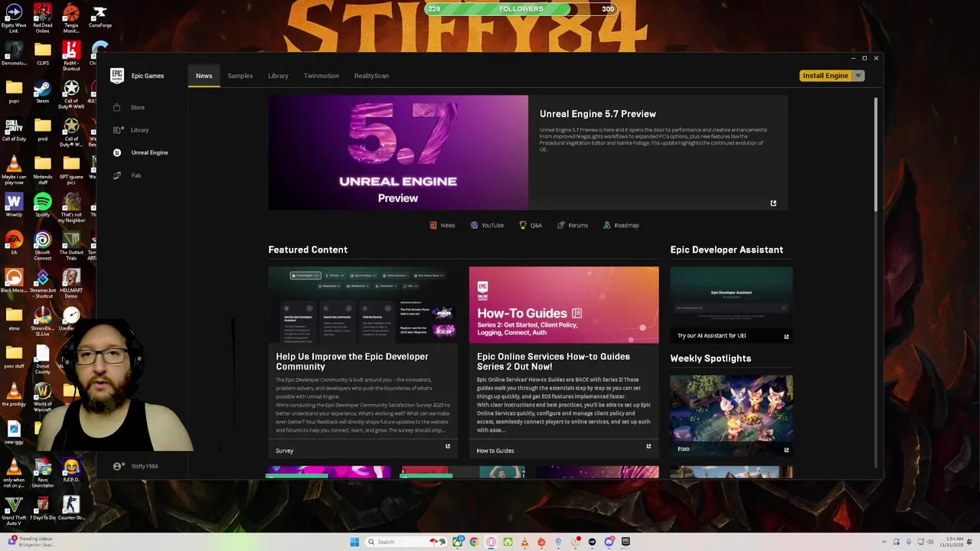The width and height of the screenshot is (980, 551).
Task: Open WowUp desktop shortcut
Action: pos(14,205)
